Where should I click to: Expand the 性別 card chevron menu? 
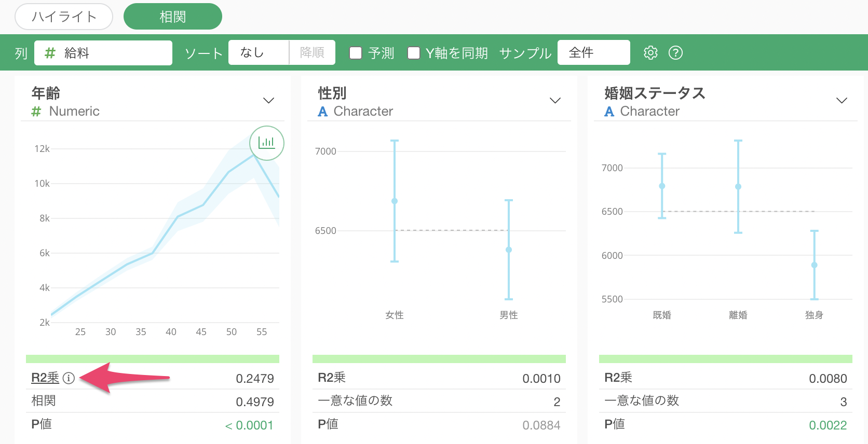(555, 100)
